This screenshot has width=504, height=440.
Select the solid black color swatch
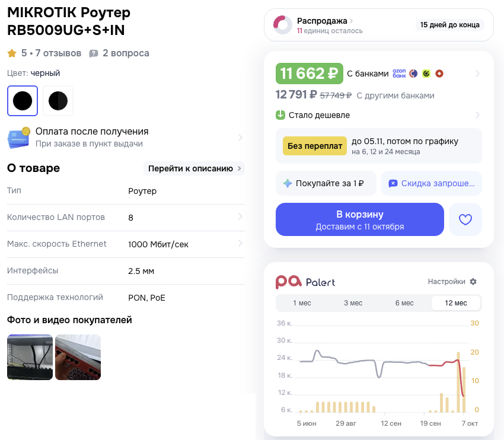click(23, 101)
